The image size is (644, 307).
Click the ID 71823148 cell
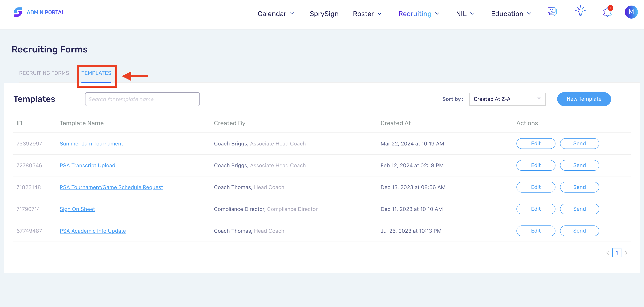pyautogui.click(x=28, y=187)
